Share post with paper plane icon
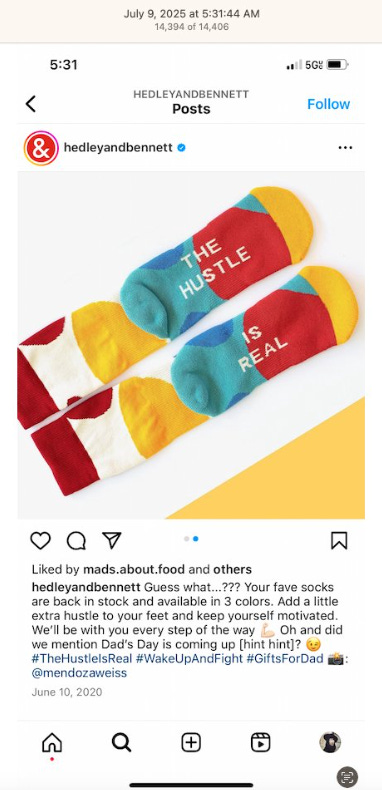The width and height of the screenshot is (382, 790). click(x=111, y=540)
